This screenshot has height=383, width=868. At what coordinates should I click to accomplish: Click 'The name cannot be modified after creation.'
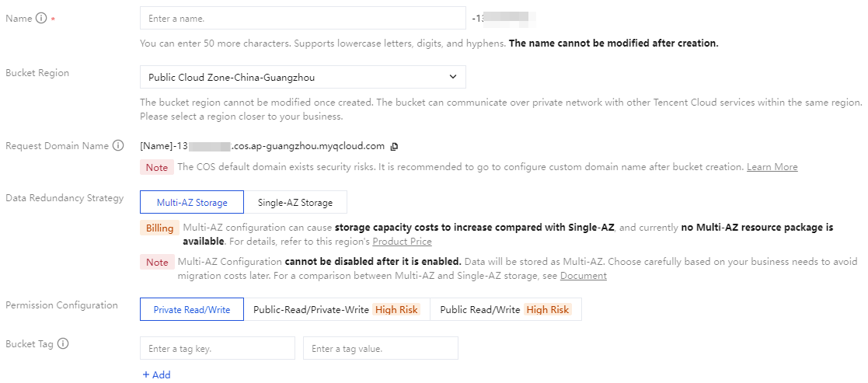click(x=613, y=44)
